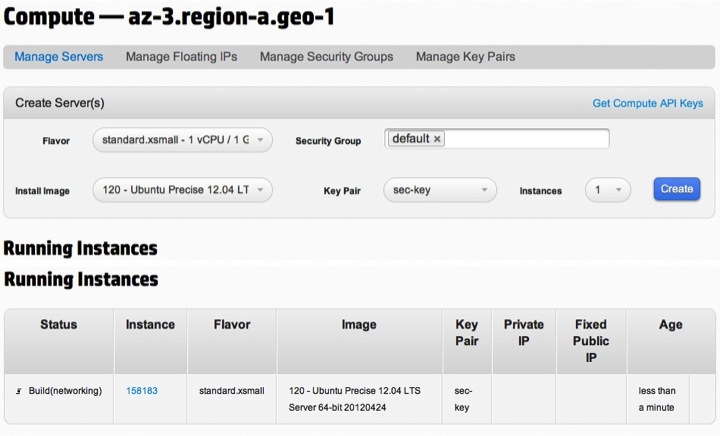Open the Flavor dropdown
720x436 pixels.
pos(182,140)
